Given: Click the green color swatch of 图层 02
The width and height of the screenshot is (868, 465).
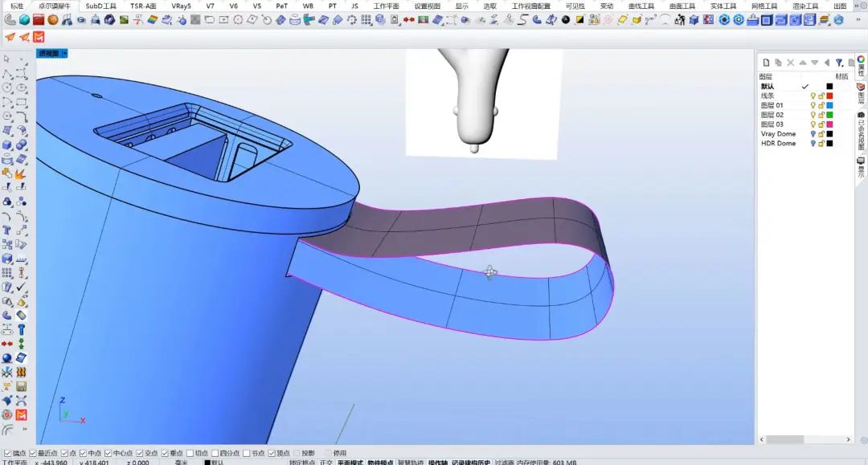Looking at the screenshot, I should click(830, 115).
